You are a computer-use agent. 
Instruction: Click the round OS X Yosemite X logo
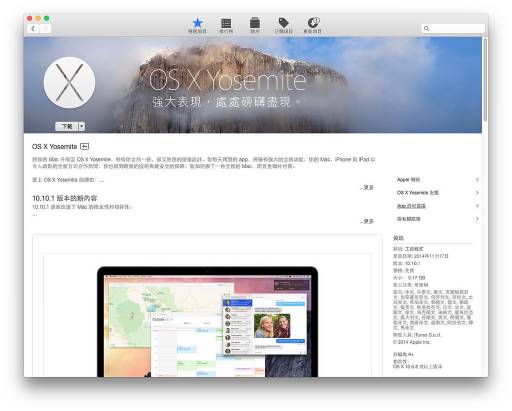69,83
